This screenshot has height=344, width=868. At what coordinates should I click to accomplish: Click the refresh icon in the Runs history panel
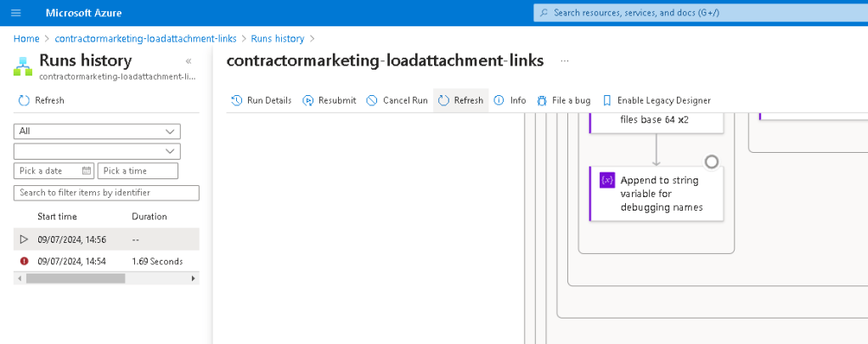24,100
